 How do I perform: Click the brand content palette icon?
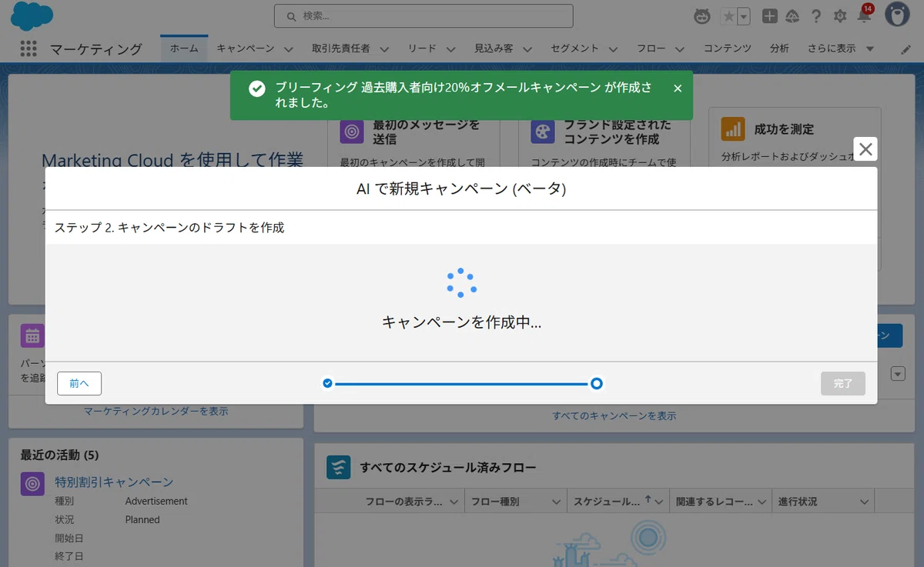[543, 131]
